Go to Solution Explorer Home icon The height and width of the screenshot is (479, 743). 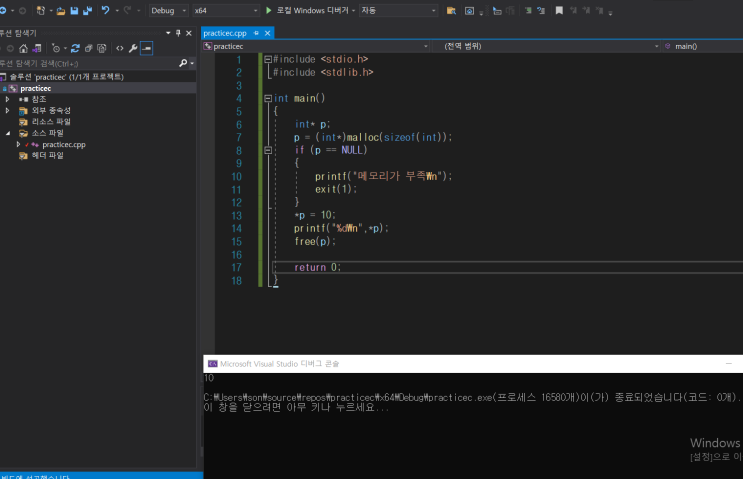click(23, 48)
